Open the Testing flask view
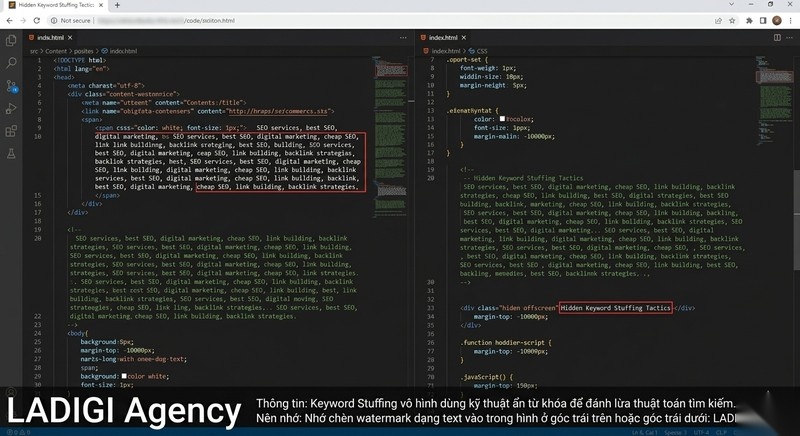800x436 pixels. click(11, 153)
